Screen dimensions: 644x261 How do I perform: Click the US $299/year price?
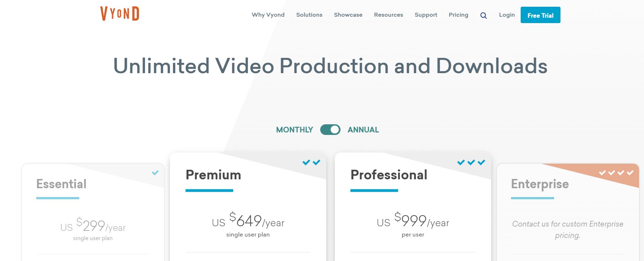[93, 225]
